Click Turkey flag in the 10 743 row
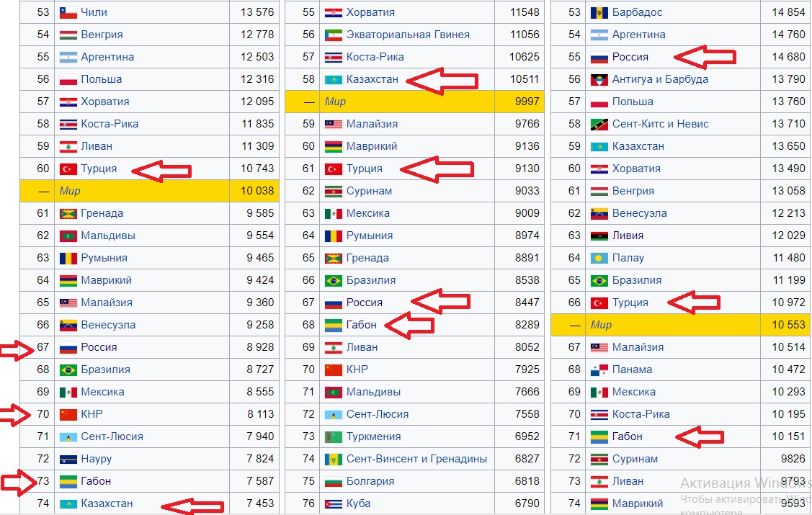 [x=68, y=169]
